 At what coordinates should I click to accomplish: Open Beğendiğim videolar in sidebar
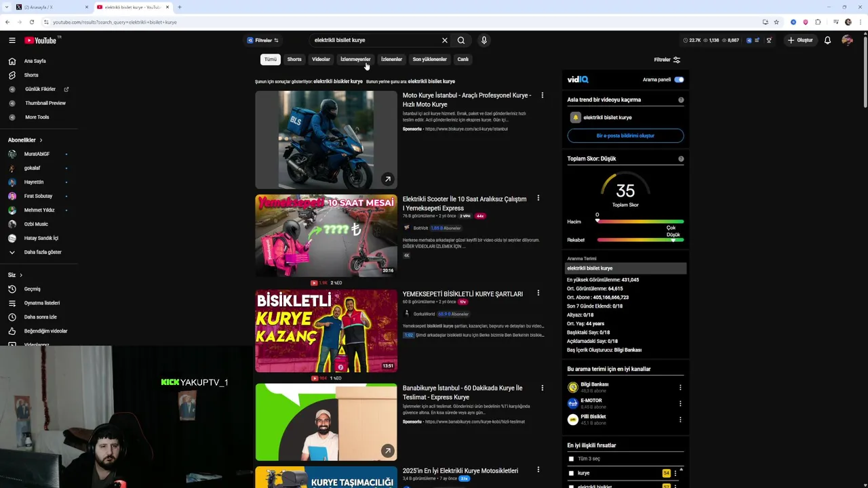[45, 331]
